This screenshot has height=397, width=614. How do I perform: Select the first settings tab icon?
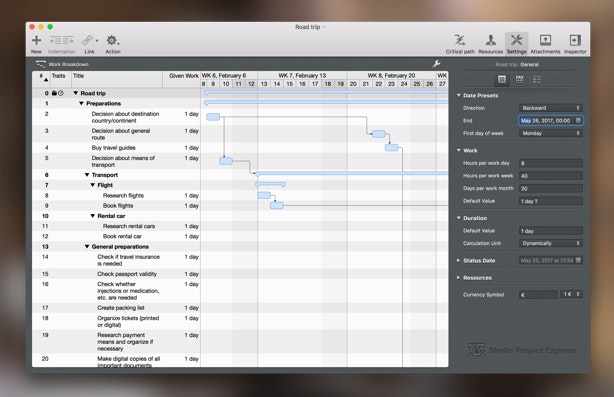click(502, 79)
